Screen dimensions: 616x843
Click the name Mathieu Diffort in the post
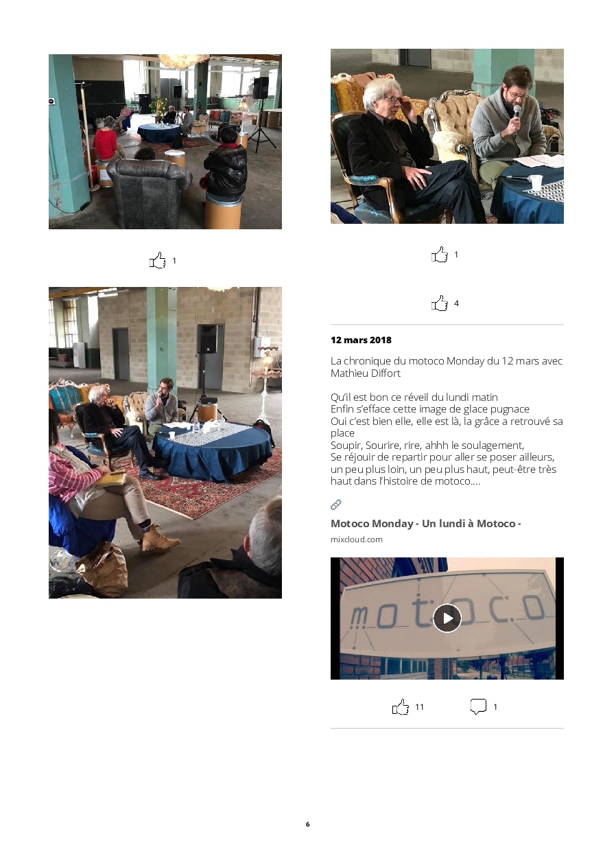[366, 373]
